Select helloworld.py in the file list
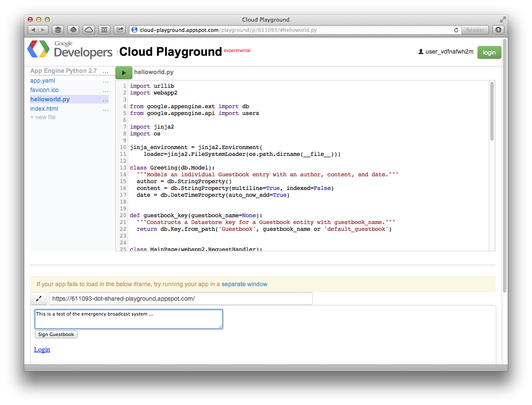The width and height of the screenshot is (532, 405). [x=50, y=99]
